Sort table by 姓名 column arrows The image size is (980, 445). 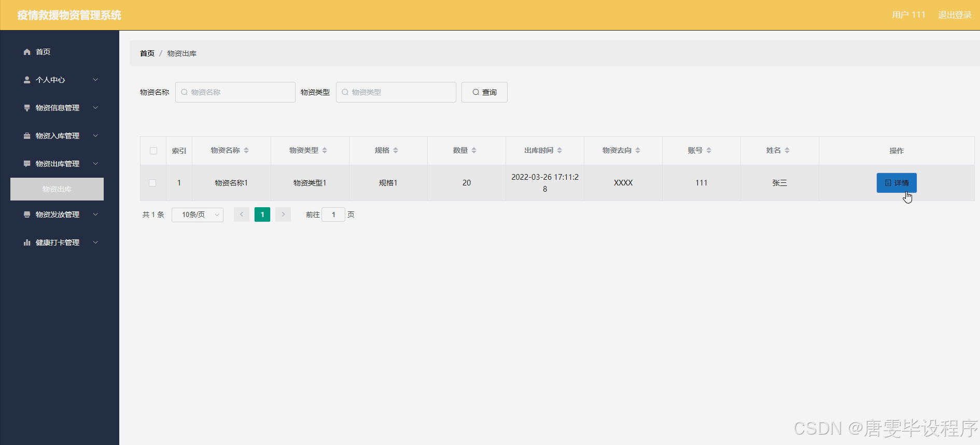click(787, 150)
